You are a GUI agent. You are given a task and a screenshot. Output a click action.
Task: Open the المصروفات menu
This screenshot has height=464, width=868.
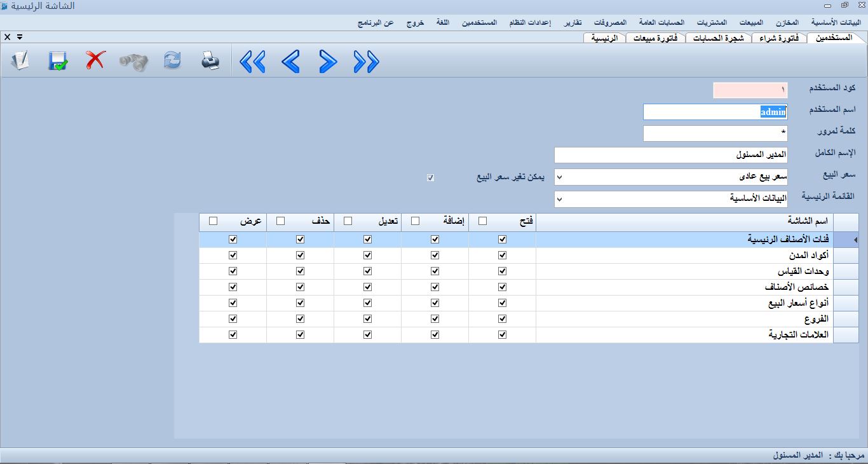tap(610, 22)
